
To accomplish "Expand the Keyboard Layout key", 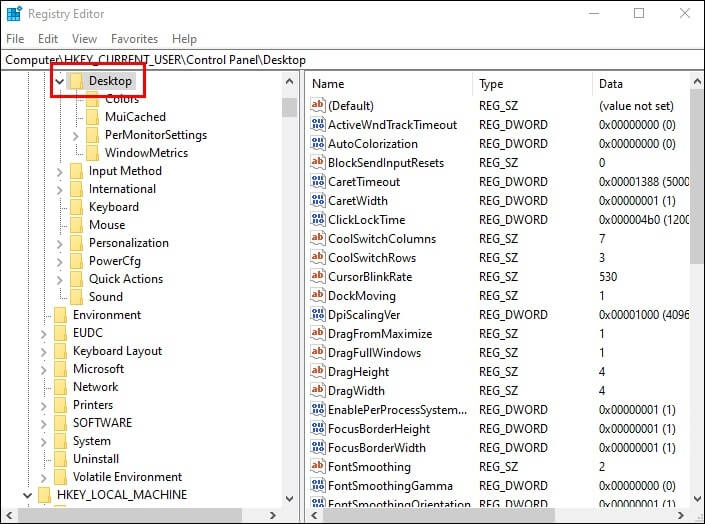I will [43, 351].
